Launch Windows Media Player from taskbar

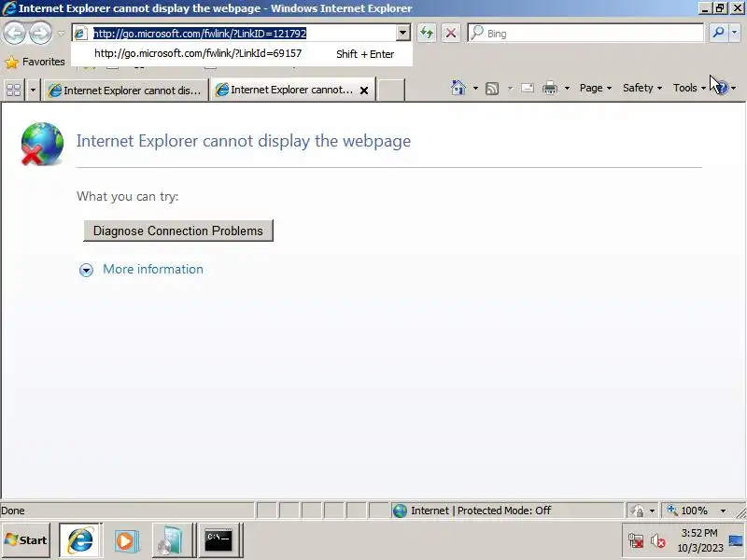pyautogui.click(x=126, y=540)
